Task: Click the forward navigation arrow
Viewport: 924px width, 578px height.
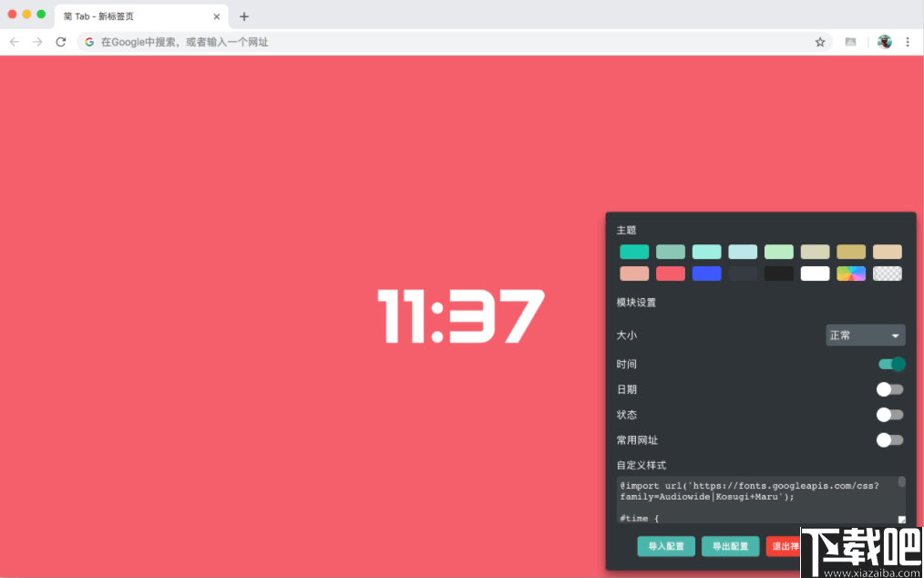Action: click(36, 41)
